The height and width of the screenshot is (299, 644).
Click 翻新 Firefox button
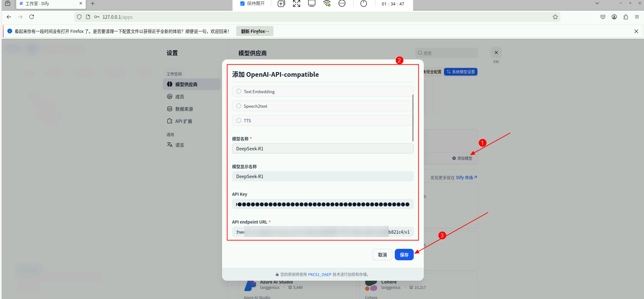255,31
